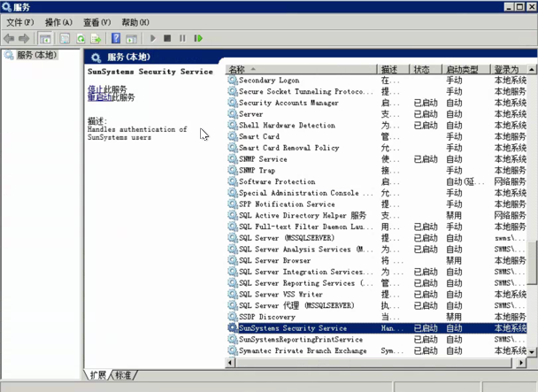Toggle the show/hide console tree icon

(x=44, y=38)
